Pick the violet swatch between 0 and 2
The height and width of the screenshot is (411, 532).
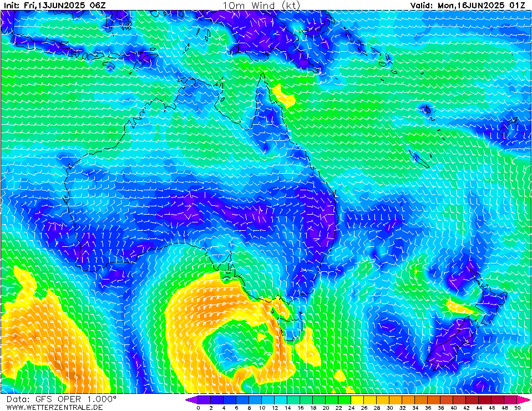click(204, 400)
